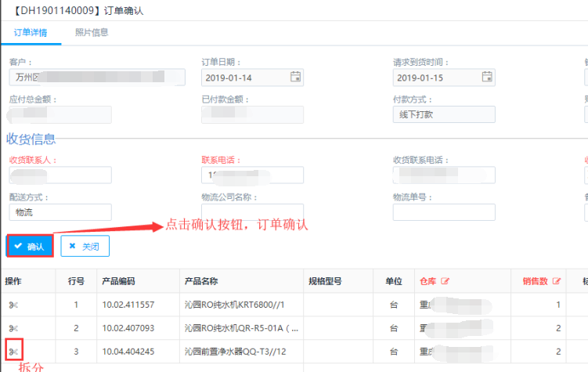Switch to 订单详情 tab
The width and height of the screenshot is (588, 372).
[31, 33]
